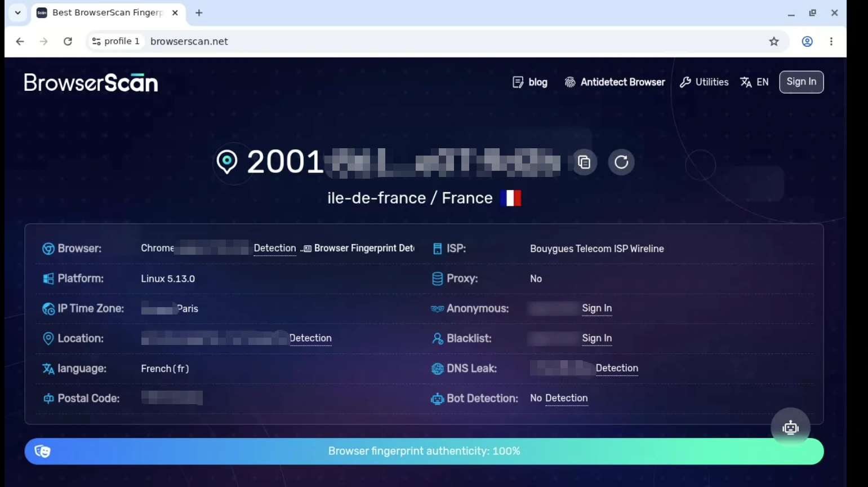Click the Postal Code row icon
This screenshot has height=487, width=868.
(48, 399)
